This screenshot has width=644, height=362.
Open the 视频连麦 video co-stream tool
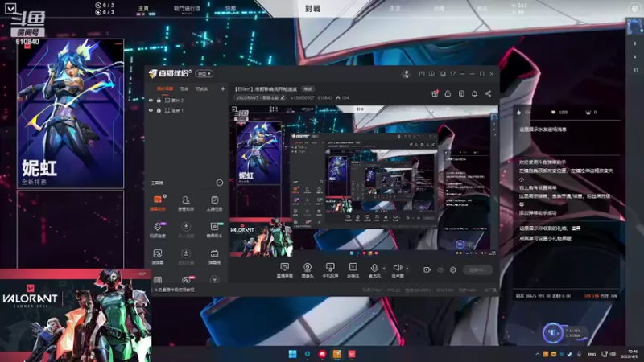(158, 230)
